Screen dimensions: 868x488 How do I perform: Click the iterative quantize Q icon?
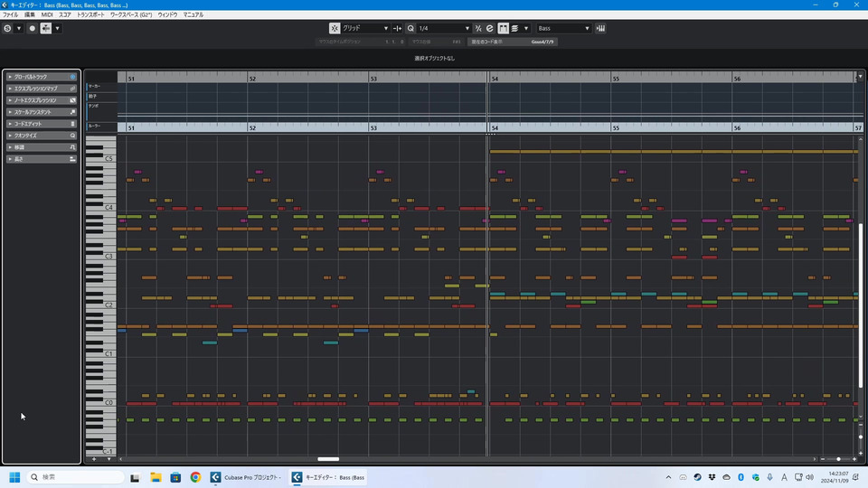pyautogui.click(x=410, y=28)
